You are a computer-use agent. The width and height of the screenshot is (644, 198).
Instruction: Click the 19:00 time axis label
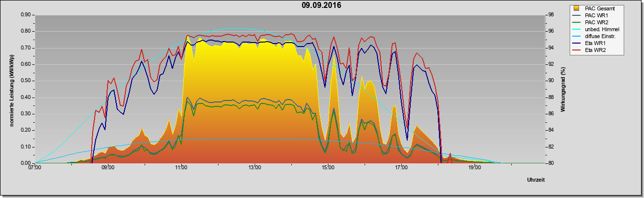(475, 167)
